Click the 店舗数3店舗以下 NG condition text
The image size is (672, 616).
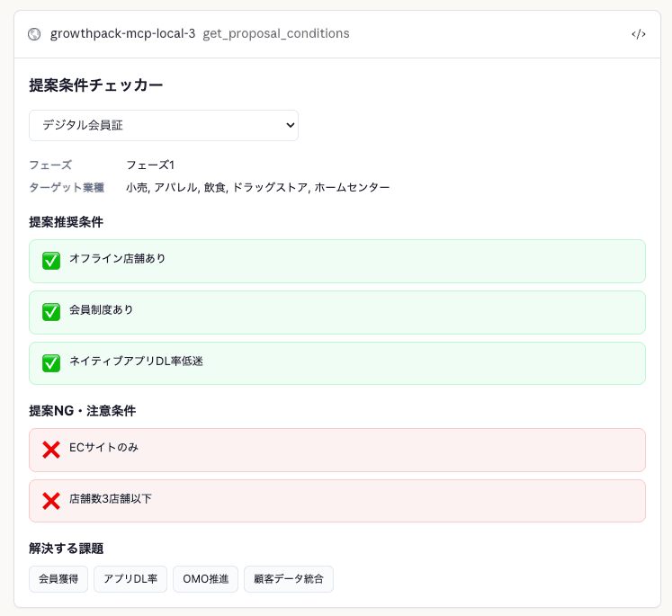coord(111,498)
